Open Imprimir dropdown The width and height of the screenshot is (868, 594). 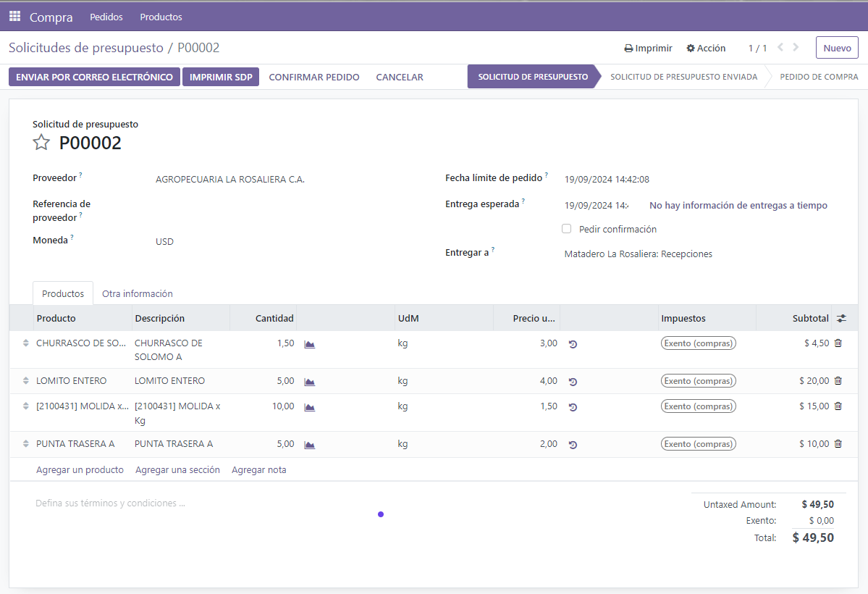click(648, 49)
